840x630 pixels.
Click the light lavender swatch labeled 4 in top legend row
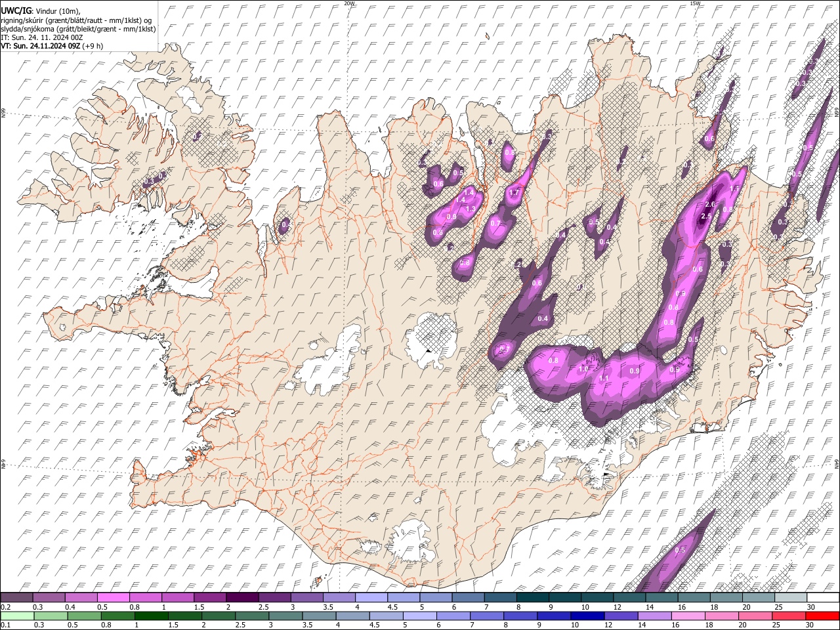pos(371,597)
